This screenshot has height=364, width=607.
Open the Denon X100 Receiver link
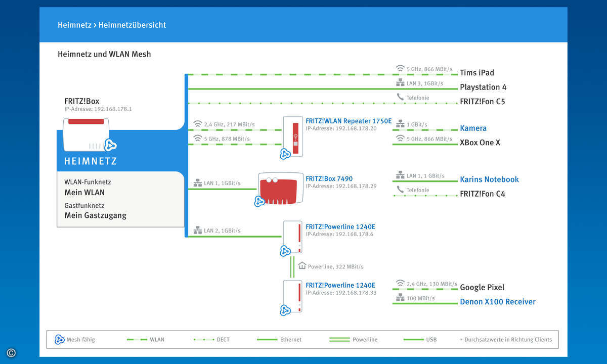(498, 302)
